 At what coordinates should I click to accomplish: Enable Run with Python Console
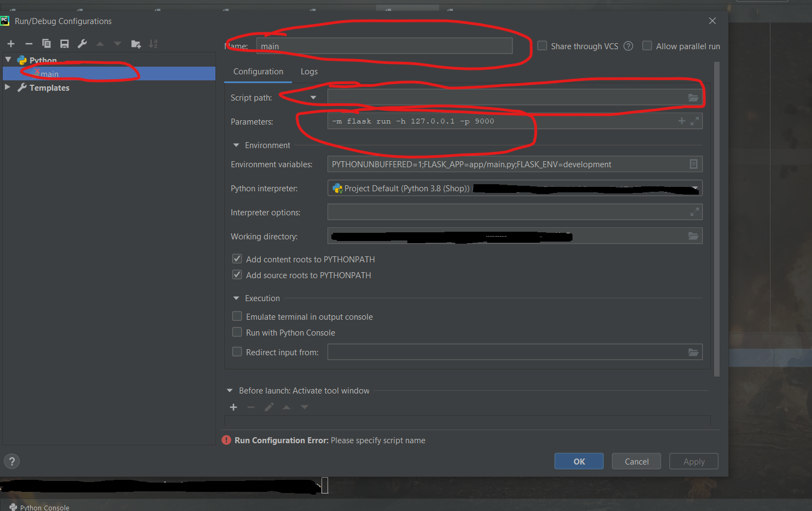click(x=237, y=332)
